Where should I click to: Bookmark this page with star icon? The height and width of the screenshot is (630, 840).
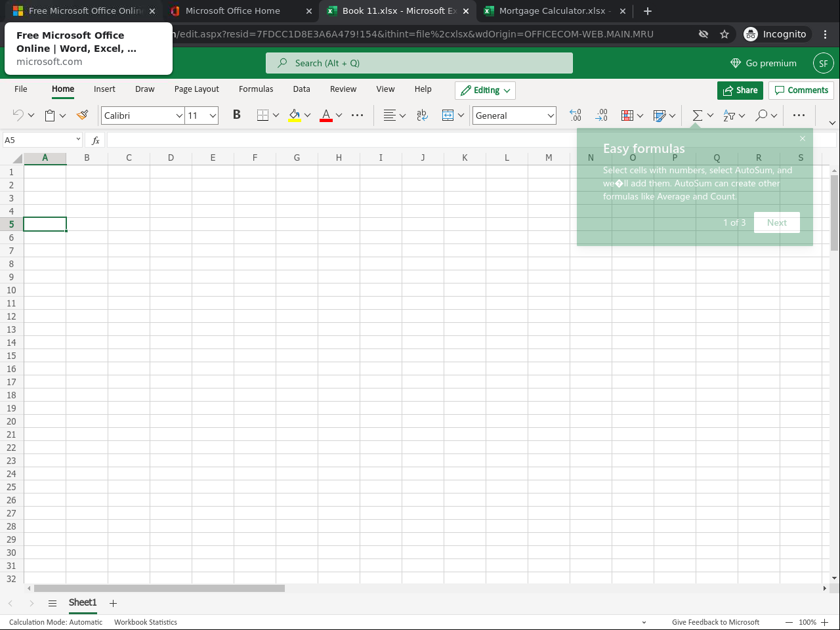(724, 34)
